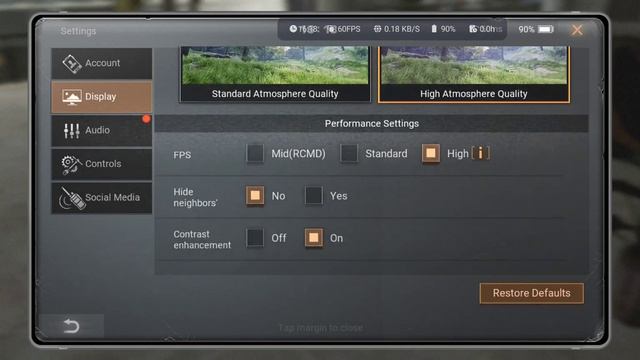The image size is (640, 360).
Task: Open the High FPS info icon
Action: 481,153
